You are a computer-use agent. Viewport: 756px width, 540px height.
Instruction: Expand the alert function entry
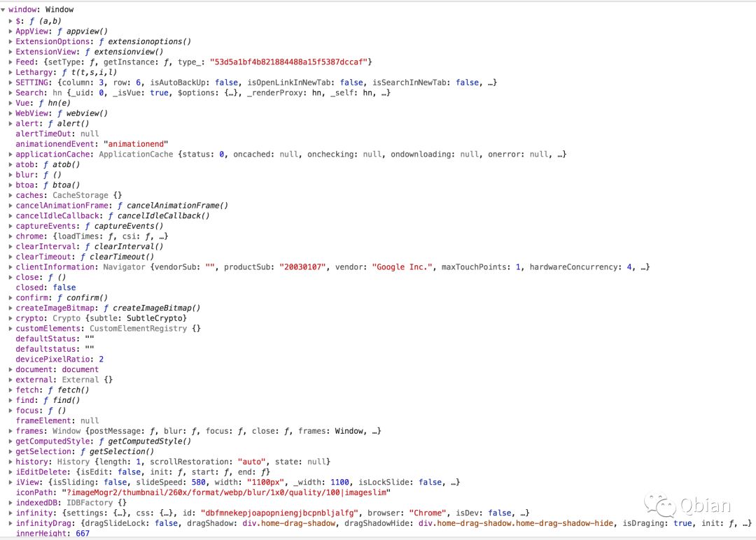[10, 124]
